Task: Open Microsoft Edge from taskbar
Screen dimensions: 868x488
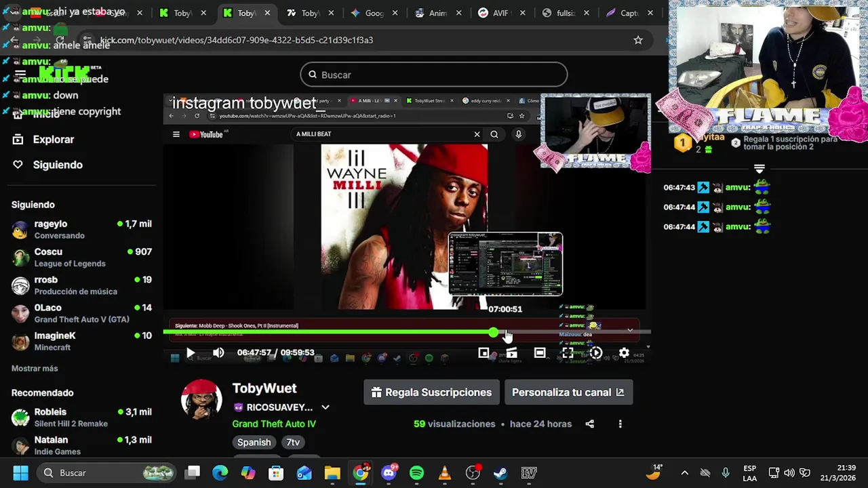Action: click(x=220, y=472)
